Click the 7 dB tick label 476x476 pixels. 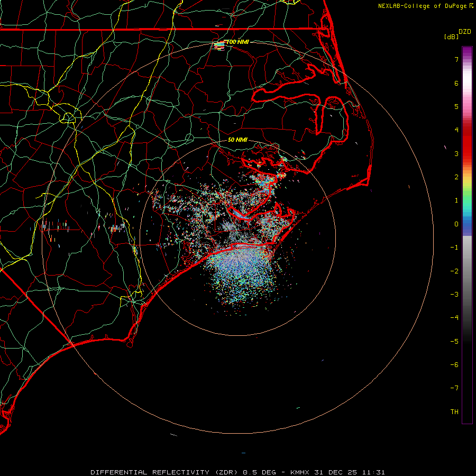456,59
